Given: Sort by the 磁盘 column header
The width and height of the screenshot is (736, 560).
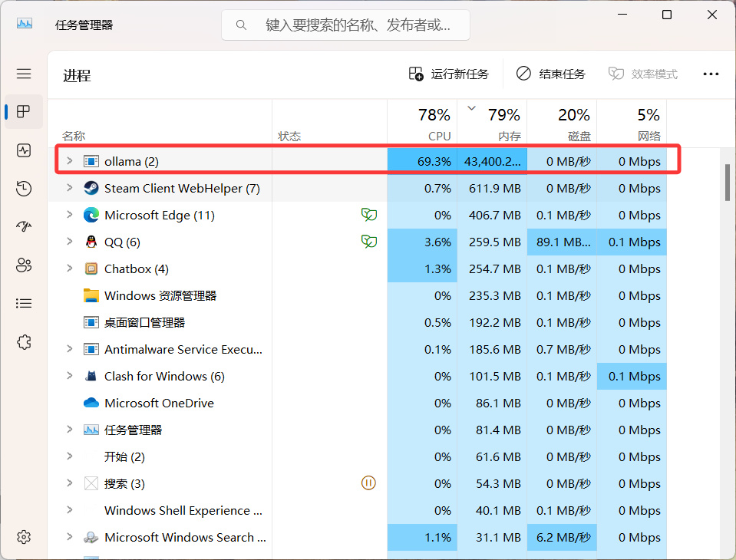Looking at the screenshot, I should point(563,123).
